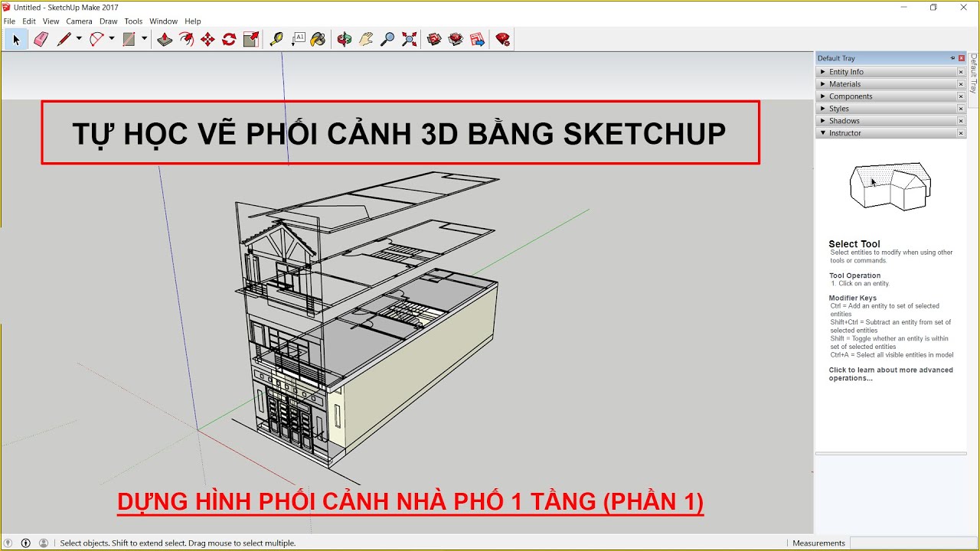
Task: Close the Components panel
Action: coord(961,96)
